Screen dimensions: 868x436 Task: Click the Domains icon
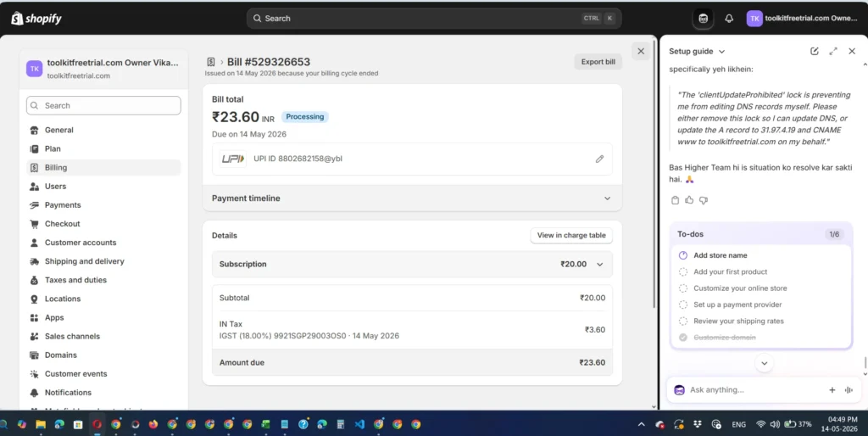click(34, 355)
